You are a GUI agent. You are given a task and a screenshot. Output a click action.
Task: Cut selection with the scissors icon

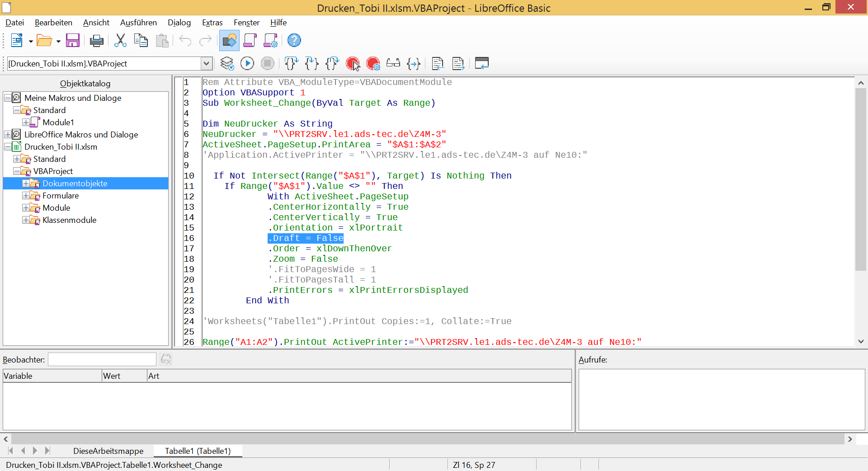coord(120,41)
